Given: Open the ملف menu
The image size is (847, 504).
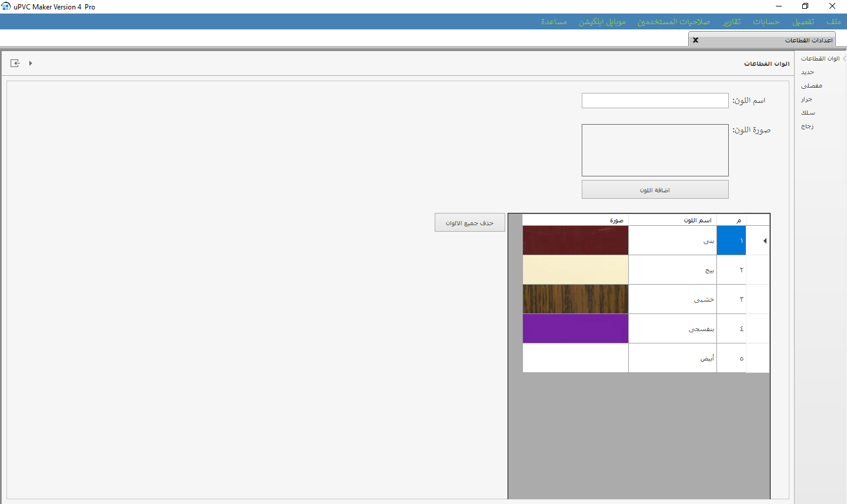Looking at the screenshot, I should click(833, 22).
